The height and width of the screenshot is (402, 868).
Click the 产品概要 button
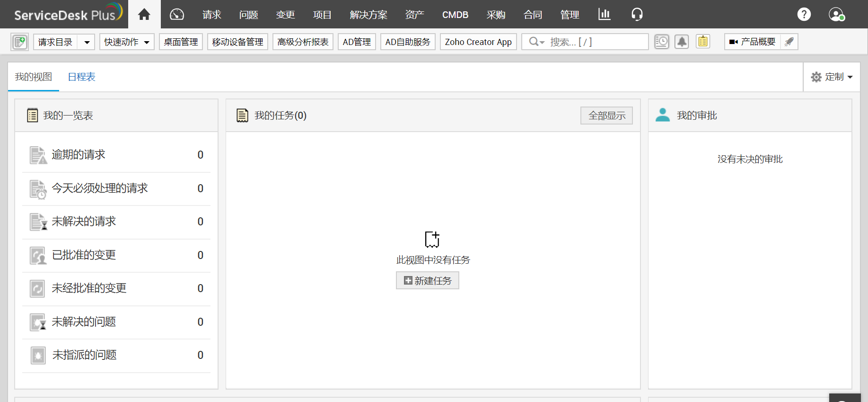click(753, 42)
